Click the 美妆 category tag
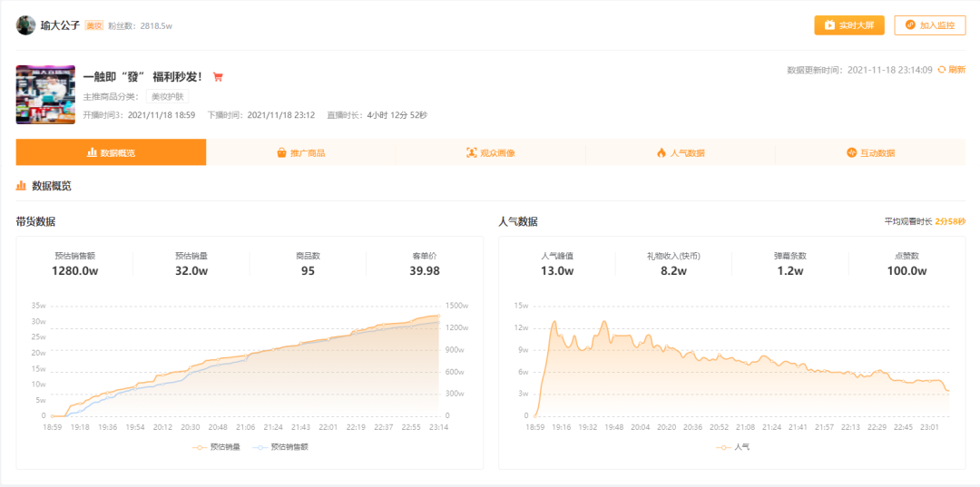This screenshot has width=980, height=487. (93, 25)
